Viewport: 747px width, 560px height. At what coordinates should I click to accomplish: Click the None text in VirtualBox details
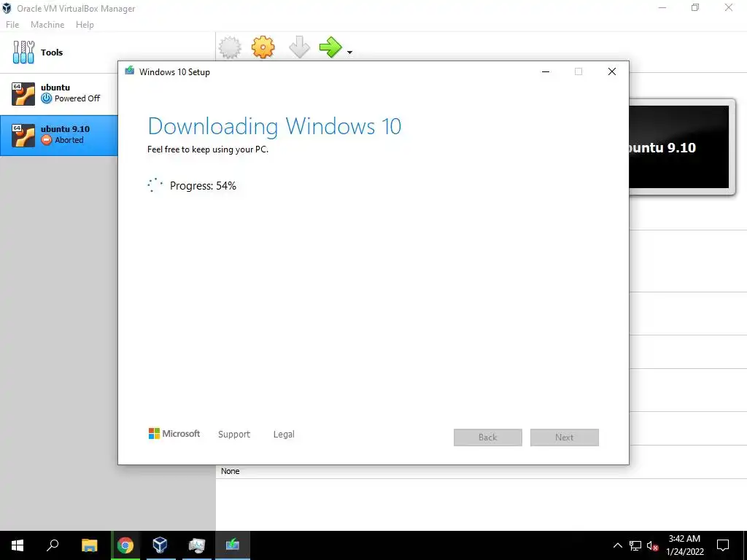[x=230, y=471]
